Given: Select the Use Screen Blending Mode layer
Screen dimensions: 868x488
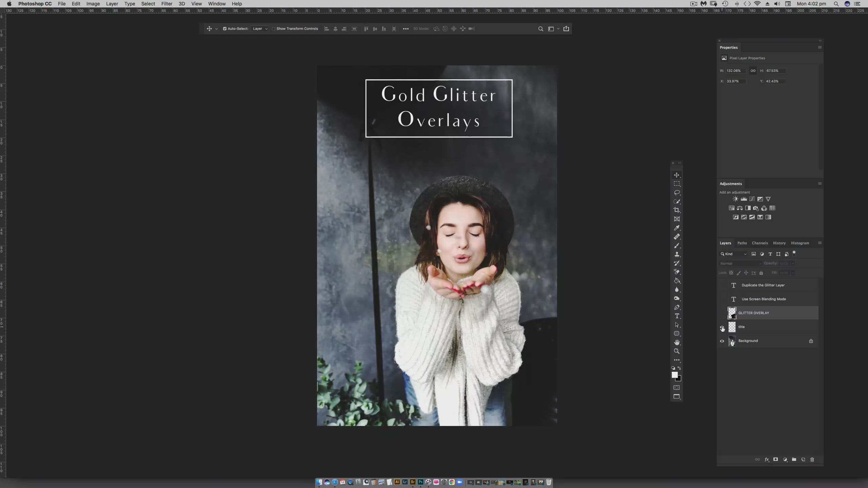Looking at the screenshot, I should click(764, 299).
